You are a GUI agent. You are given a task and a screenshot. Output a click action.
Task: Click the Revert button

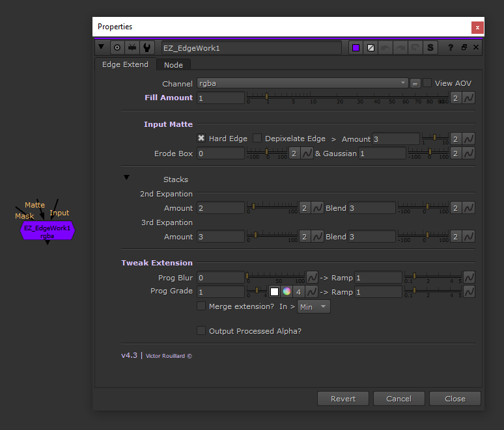tap(343, 398)
